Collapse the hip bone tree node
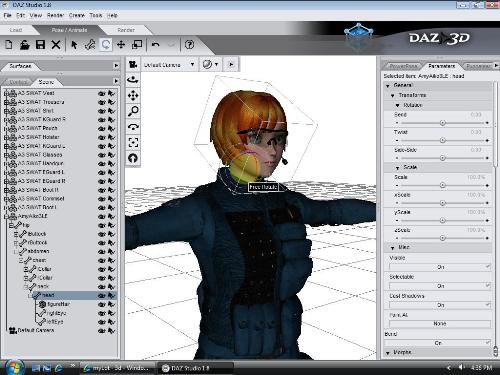Viewport: 500px width, 375px height. [x=11, y=225]
